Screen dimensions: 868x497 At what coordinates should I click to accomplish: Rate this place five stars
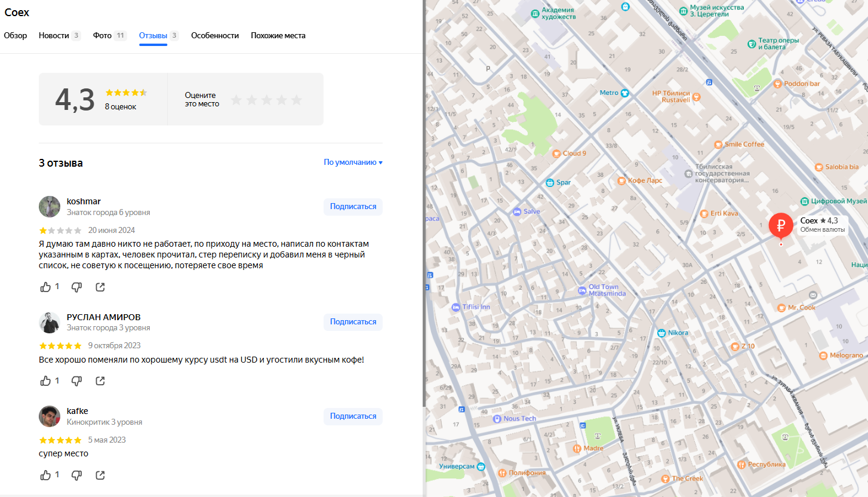297,100
